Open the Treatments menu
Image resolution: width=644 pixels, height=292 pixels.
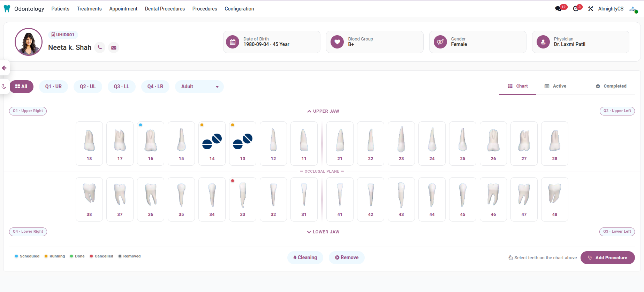[x=89, y=9]
